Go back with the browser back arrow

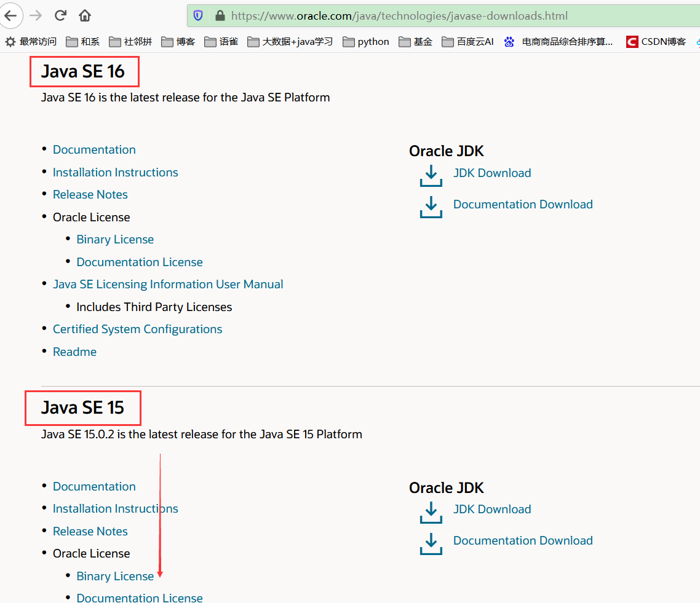10,16
